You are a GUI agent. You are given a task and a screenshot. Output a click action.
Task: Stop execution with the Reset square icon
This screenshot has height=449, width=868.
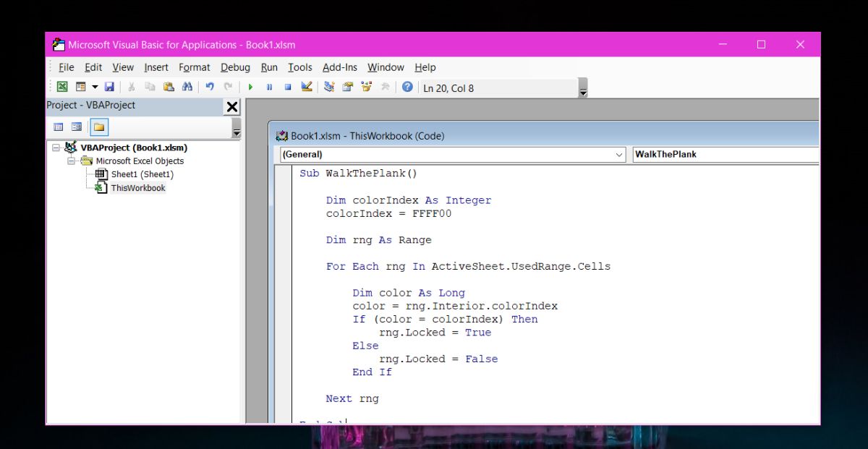[x=287, y=87]
